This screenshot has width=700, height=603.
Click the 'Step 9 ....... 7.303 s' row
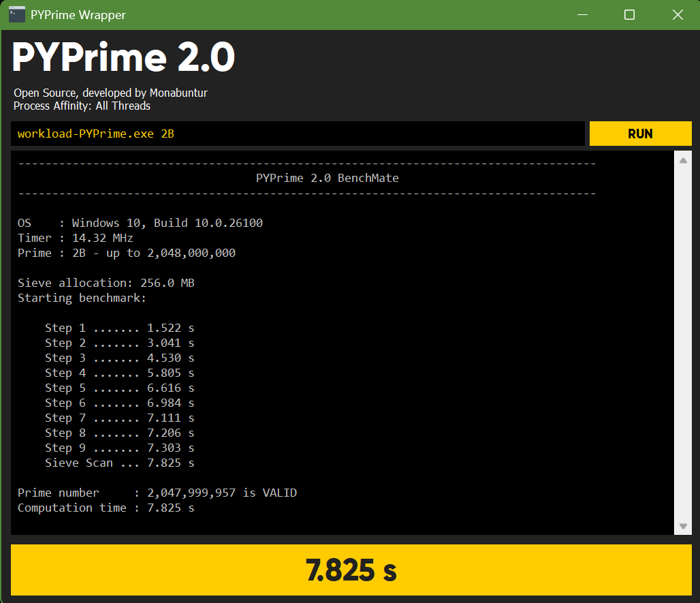120,448
